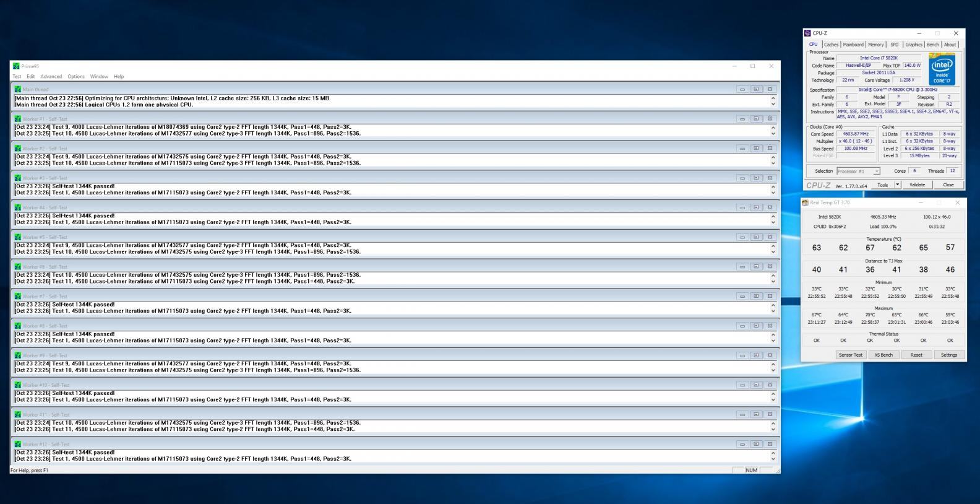Expand the Tools dropdown arrow in CPU-Z

pyautogui.click(x=898, y=185)
